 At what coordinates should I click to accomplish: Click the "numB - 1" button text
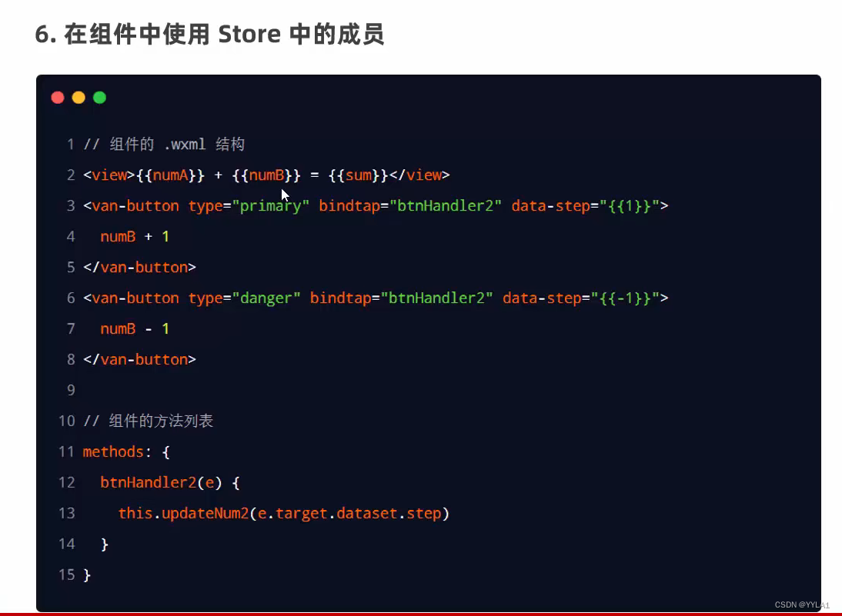click(x=135, y=329)
